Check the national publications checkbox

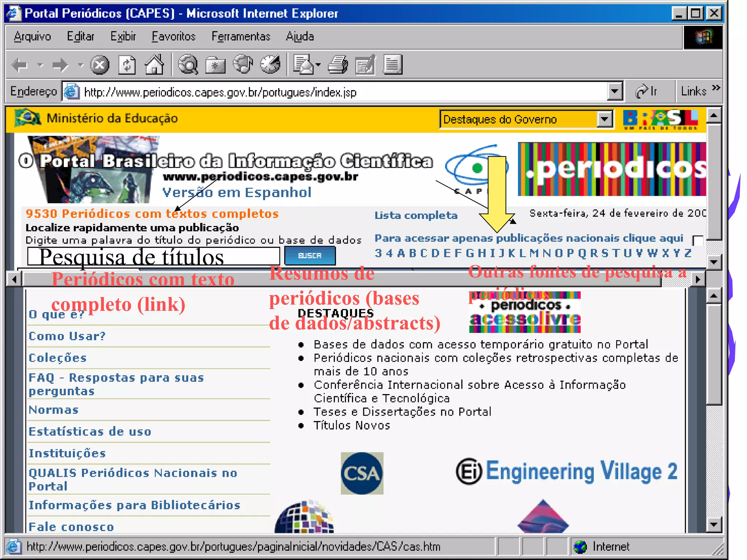[x=698, y=241]
